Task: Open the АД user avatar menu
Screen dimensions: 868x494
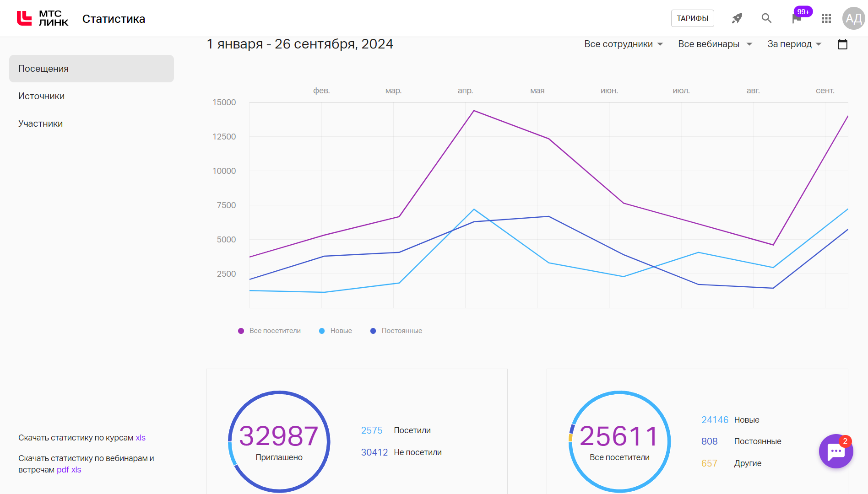Action: (x=854, y=18)
